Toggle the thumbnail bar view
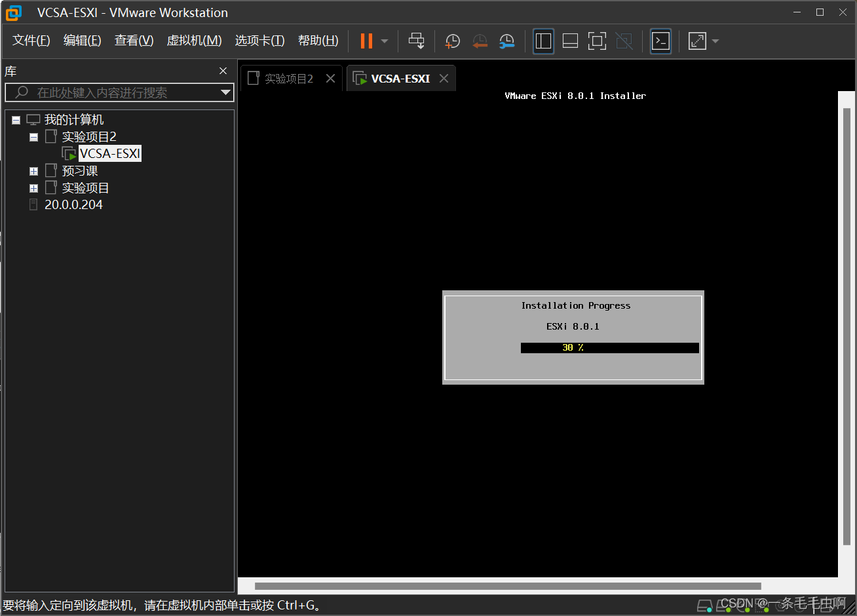Screen dimensions: 857x616 pyautogui.click(x=570, y=41)
